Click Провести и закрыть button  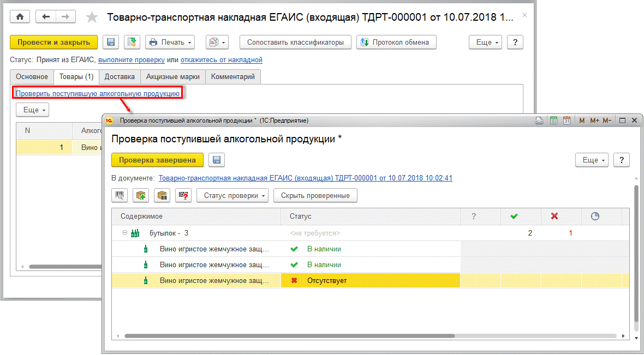(53, 43)
